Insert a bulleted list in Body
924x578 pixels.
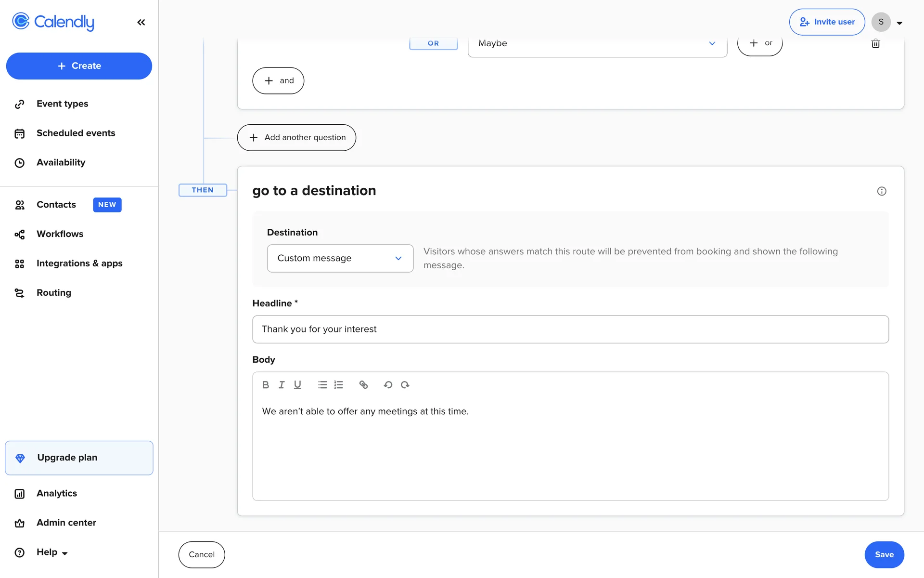[x=322, y=385]
